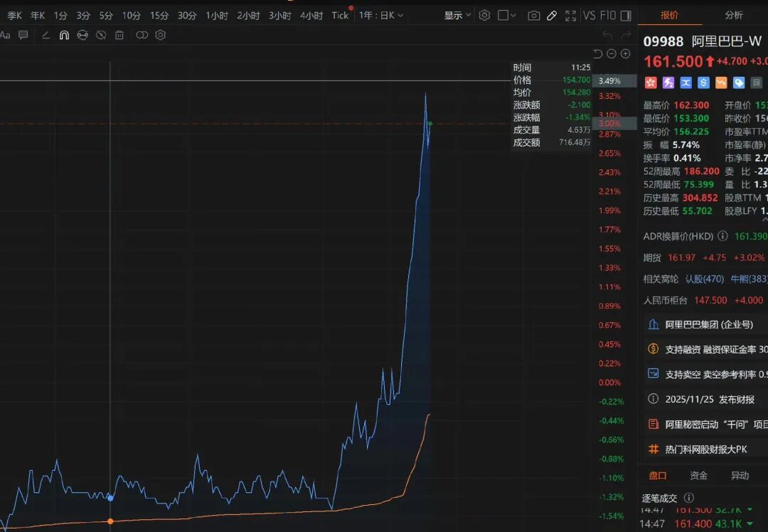
Task: Click the red Hong Kong market badge
Action: pos(651,83)
